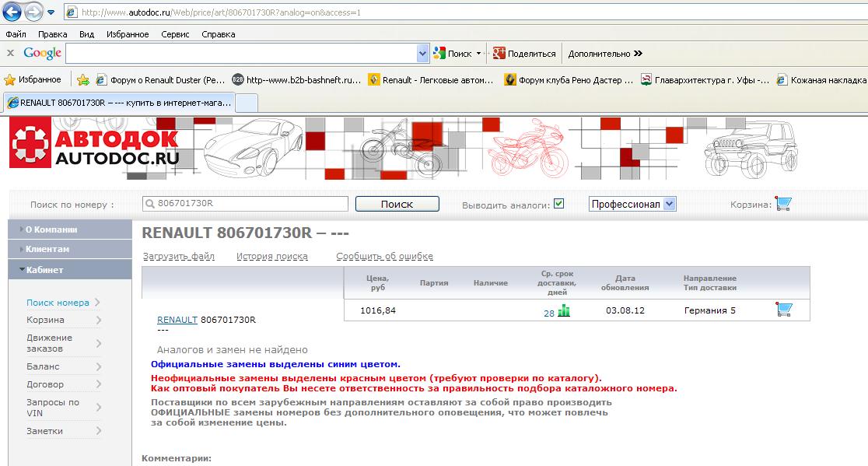Screen dimensions: 868x466
Task: Collapse the Кабинет sidebar section
Action: (x=70, y=269)
